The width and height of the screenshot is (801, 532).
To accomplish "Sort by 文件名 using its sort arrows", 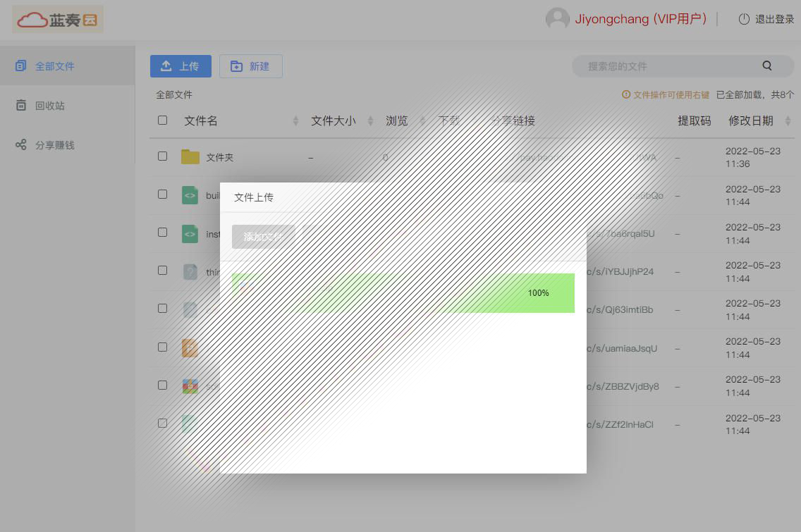I will [295, 121].
